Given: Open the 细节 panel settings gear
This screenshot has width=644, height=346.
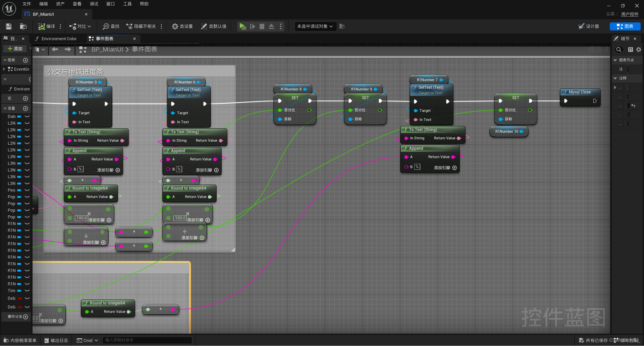Looking at the screenshot, I should coord(639,50).
